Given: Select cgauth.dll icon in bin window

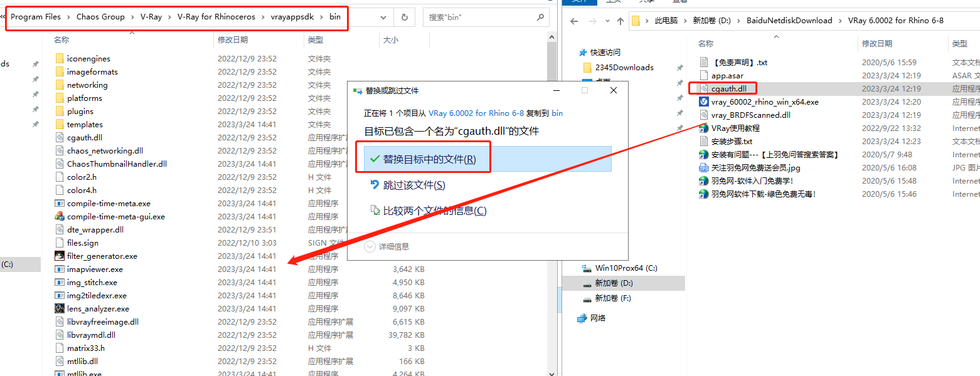Looking at the screenshot, I should [x=60, y=137].
